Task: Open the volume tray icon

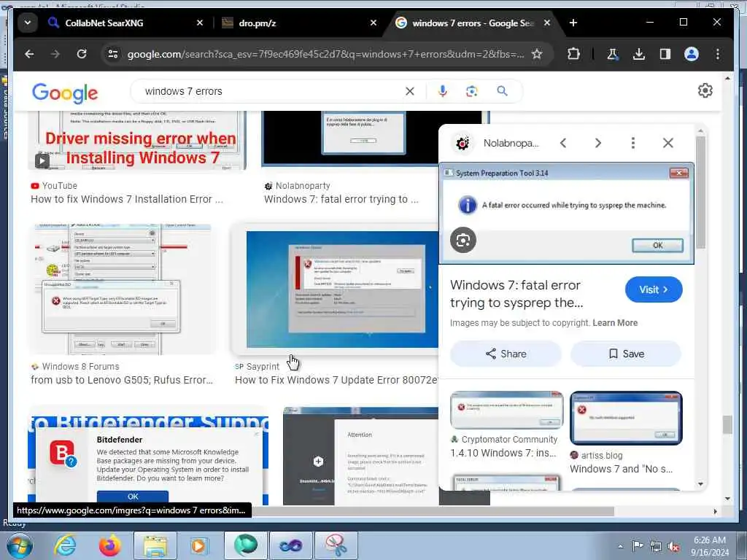Action: [x=673, y=547]
